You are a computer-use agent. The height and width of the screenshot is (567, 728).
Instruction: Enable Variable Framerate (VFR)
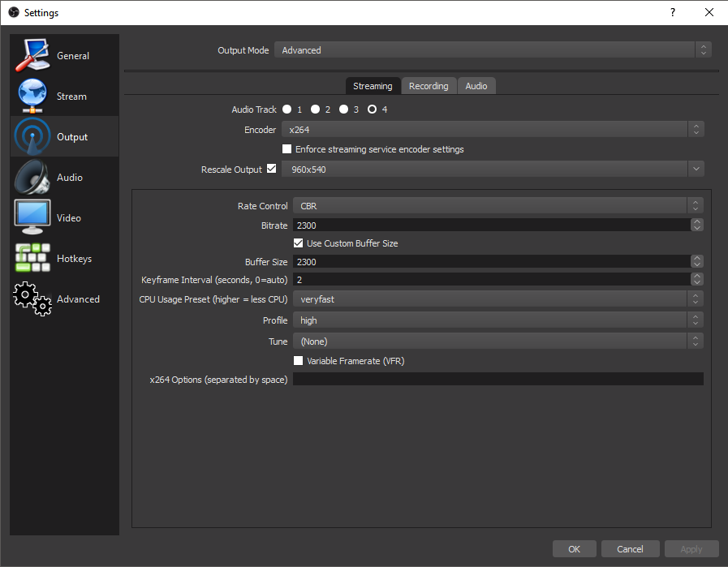pos(298,360)
